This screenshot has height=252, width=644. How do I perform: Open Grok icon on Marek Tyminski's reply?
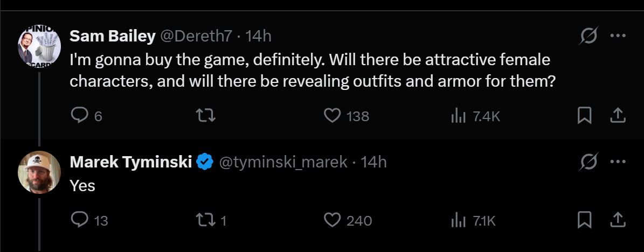(587, 162)
